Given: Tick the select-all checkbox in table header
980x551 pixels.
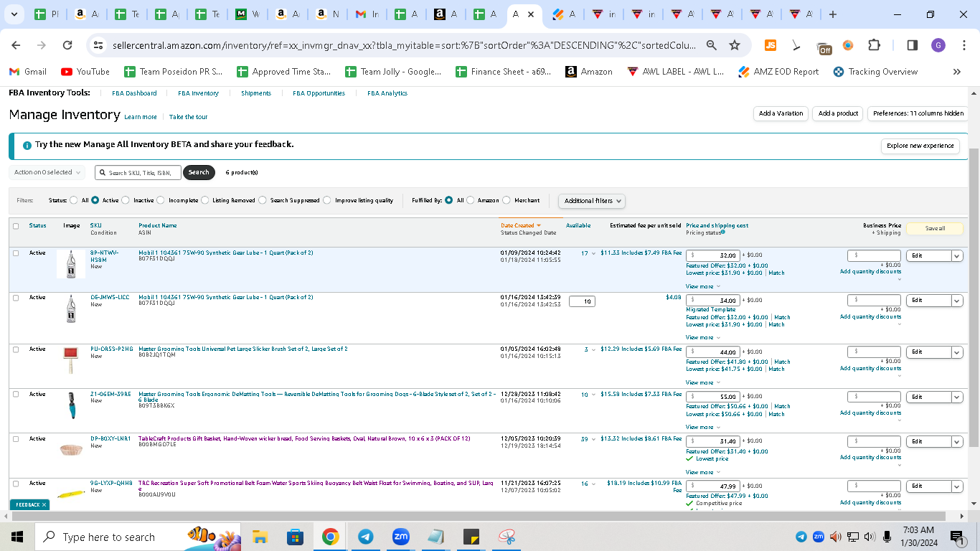Looking at the screenshot, I should (x=16, y=226).
